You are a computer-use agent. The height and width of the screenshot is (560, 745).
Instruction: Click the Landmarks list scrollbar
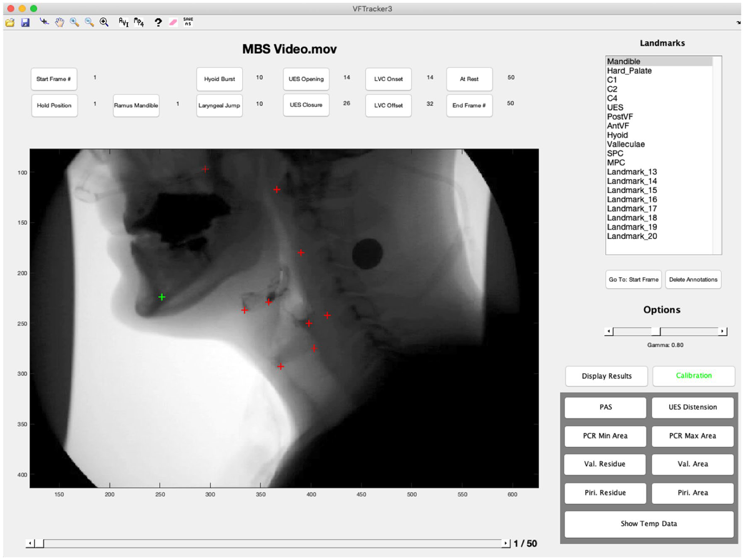click(x=717, y=155)
